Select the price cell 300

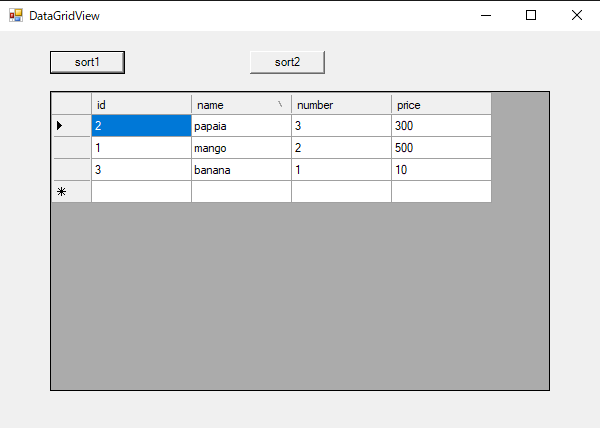[442, 125]
